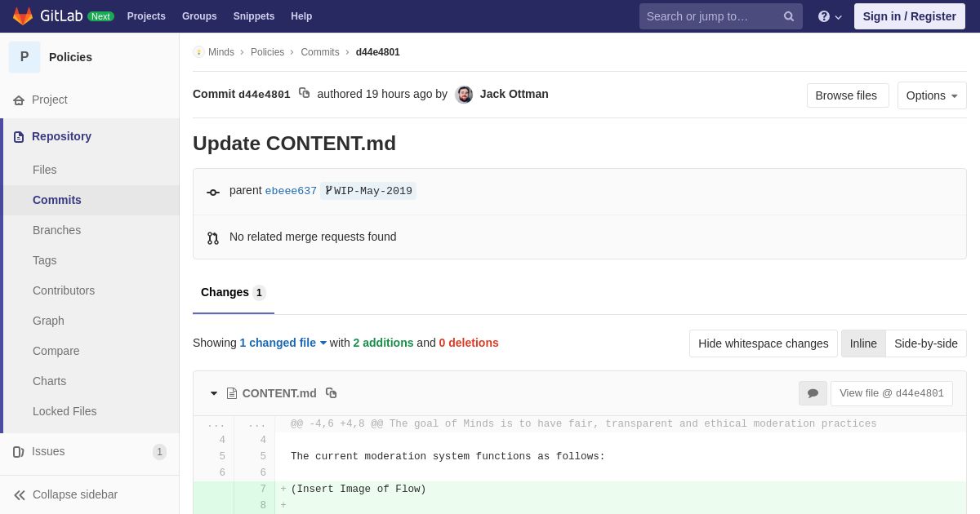Click Policies breadcrumb link
This screenshot has height=514, width=980.
tap(267, 52)
